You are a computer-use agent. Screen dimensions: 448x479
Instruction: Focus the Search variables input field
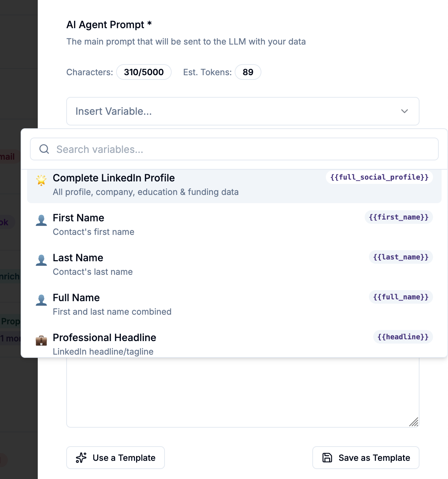pyautogui.click(x=234, y=149)
